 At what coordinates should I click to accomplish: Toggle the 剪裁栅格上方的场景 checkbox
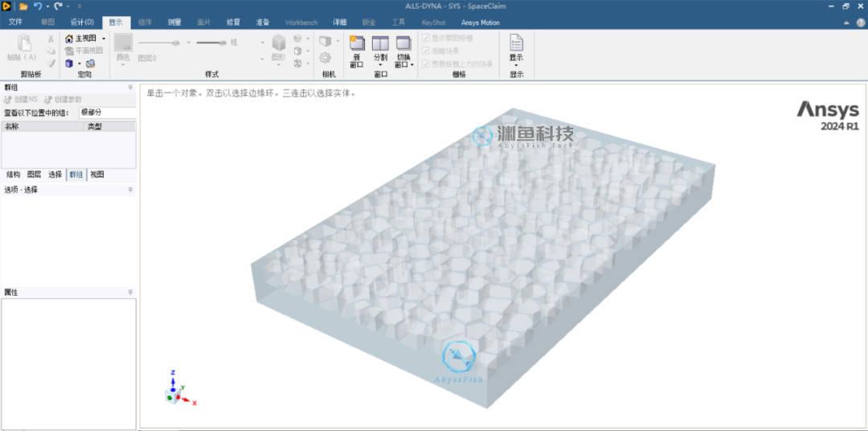tap(426, 64)
